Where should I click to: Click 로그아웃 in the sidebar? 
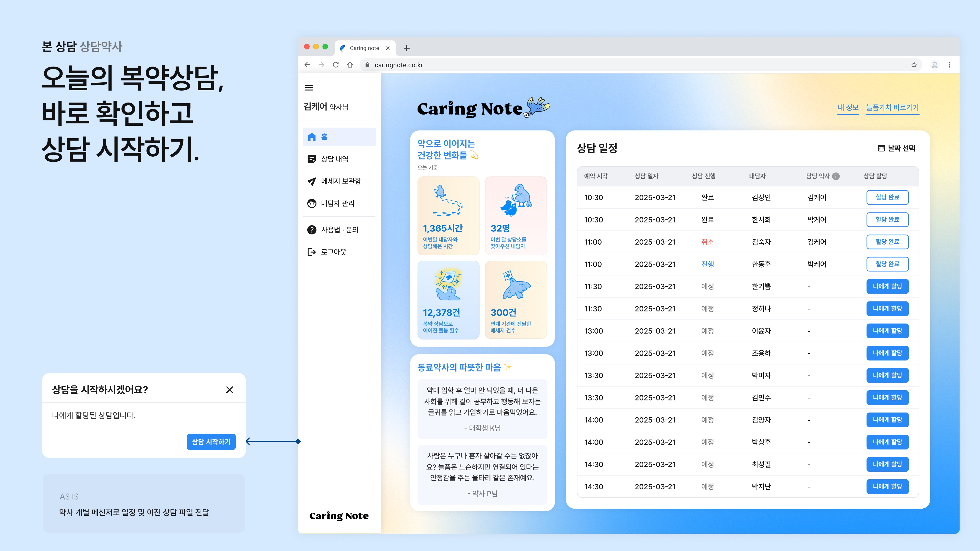pyautogui.click(x=333, y=252)
